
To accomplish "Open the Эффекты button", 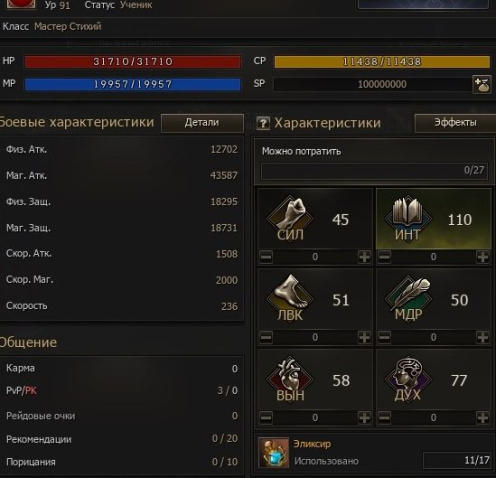I will [455, 123].
